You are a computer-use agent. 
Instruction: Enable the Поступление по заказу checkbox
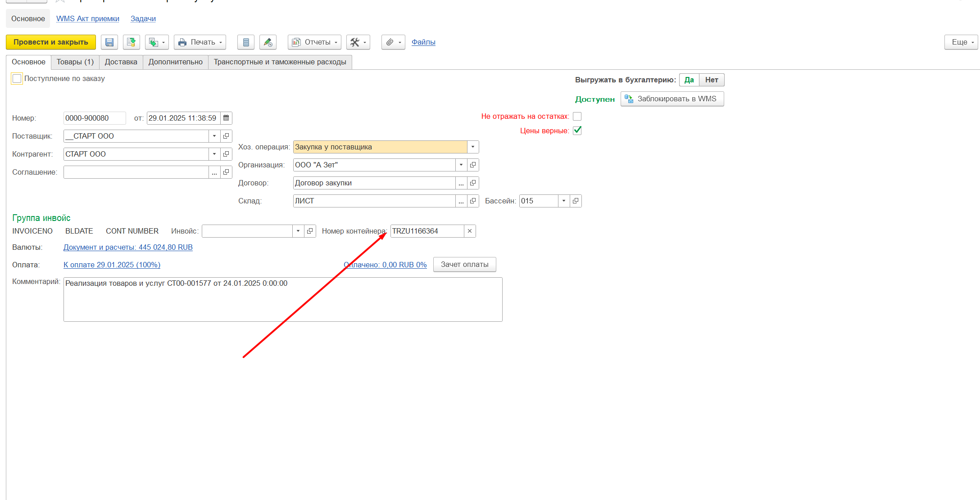(17, 79)
